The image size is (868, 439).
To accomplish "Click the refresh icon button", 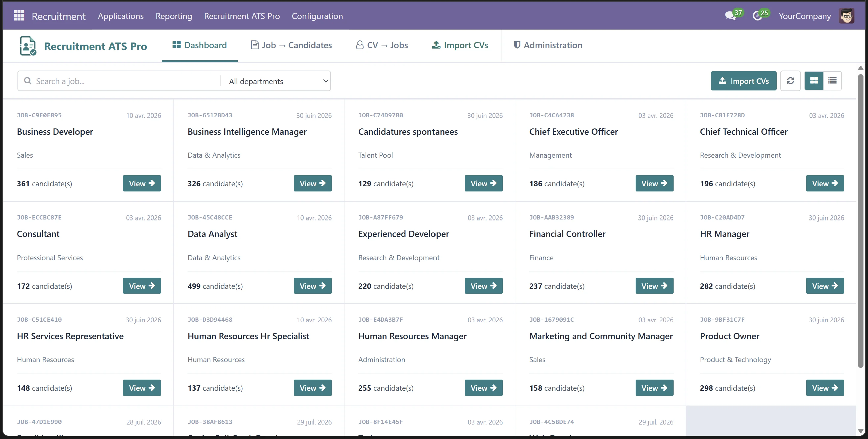I will tap(790, 81).
